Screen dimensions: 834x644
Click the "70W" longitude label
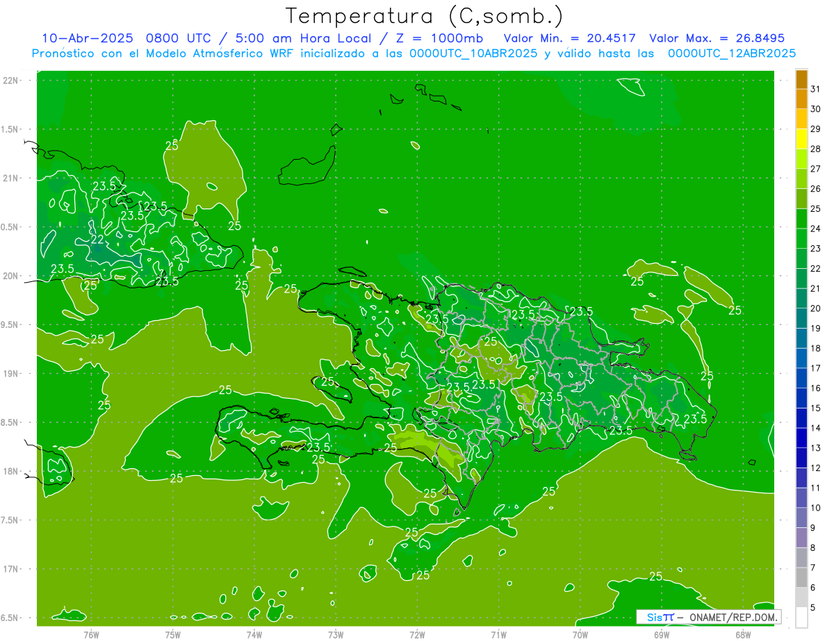coord(580,634)
